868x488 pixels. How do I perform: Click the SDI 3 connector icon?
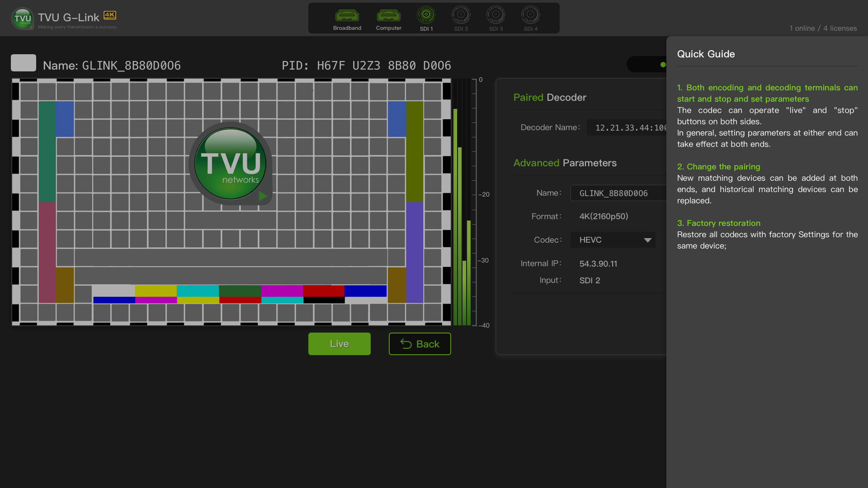495,15
